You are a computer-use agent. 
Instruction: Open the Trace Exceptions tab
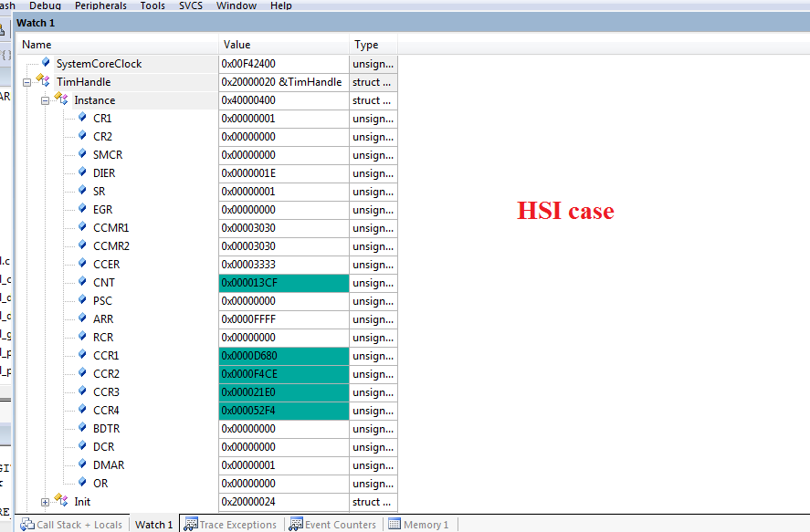point(230,525)
